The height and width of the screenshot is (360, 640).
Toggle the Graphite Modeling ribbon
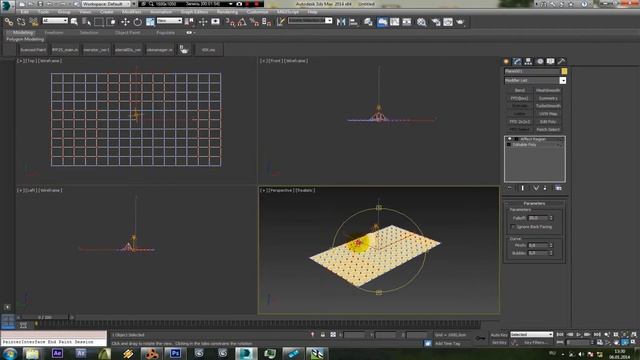point(382,22)
